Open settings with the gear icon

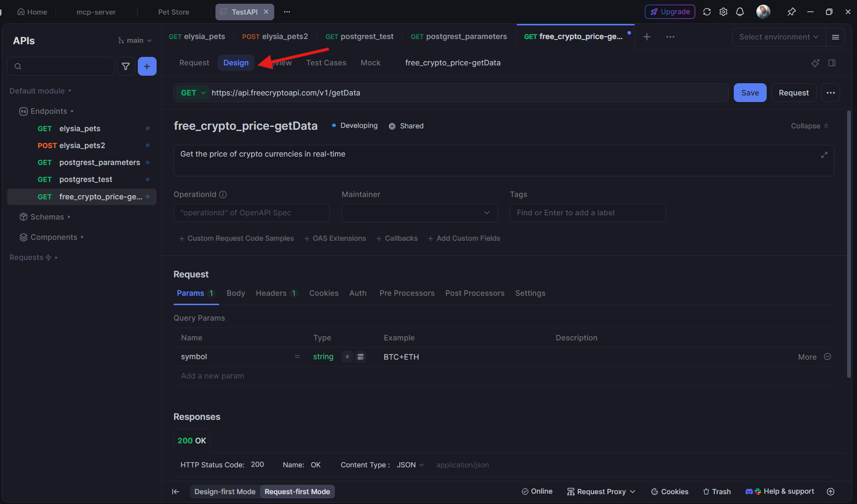coord(723,12)
